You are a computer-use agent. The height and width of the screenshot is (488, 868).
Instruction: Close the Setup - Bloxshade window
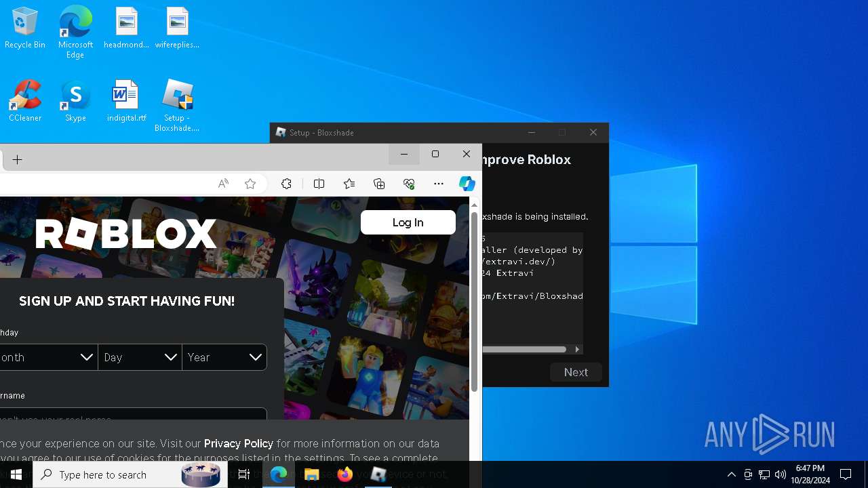(593, 132)
